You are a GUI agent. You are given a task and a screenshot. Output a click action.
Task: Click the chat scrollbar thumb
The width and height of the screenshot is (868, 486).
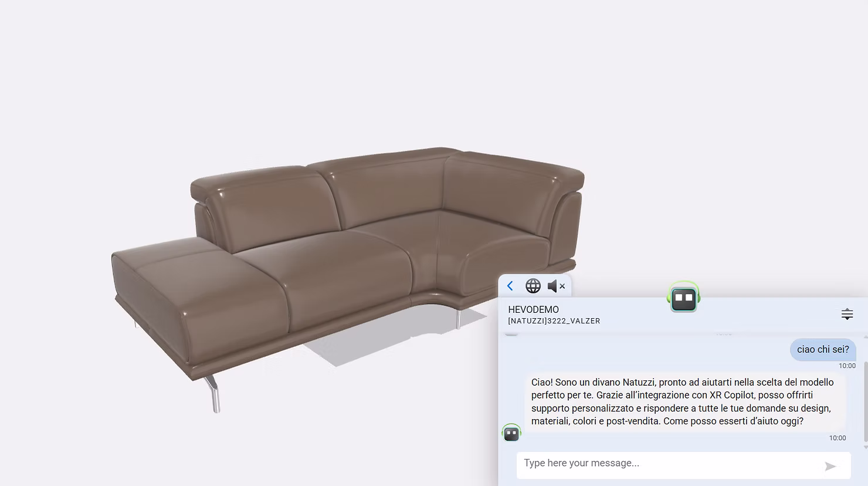[865, 399]
